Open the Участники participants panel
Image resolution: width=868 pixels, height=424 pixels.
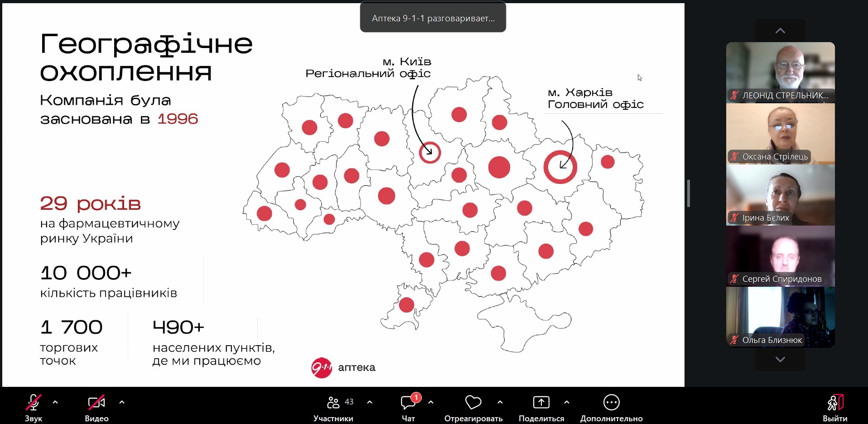(333, 408)
